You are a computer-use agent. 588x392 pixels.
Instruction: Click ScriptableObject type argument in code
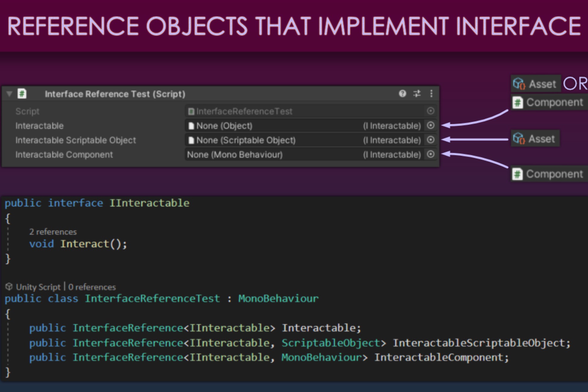pos(331,343)
